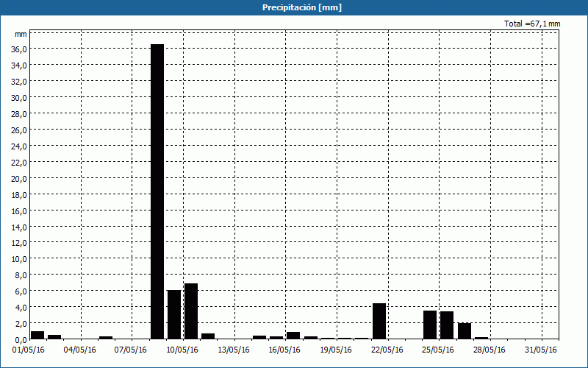Click the '30,0' y-axis label
The image size is (588, 368).
coord(19,98)
